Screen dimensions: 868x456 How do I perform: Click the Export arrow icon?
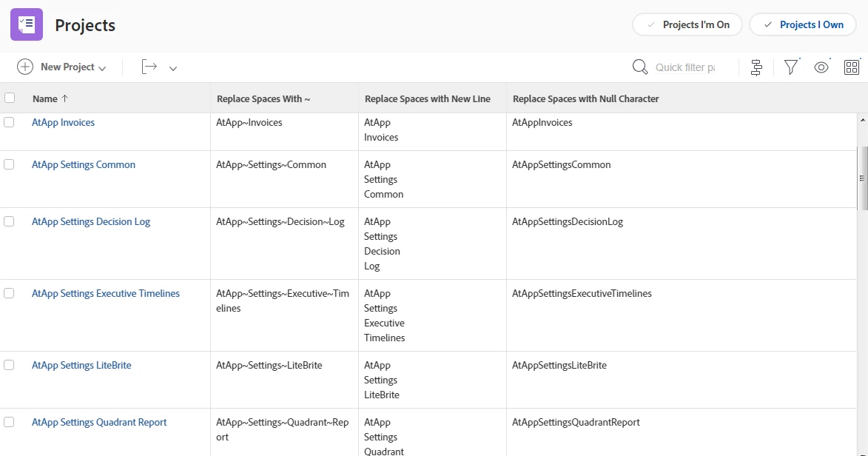[x=149, y=67]
